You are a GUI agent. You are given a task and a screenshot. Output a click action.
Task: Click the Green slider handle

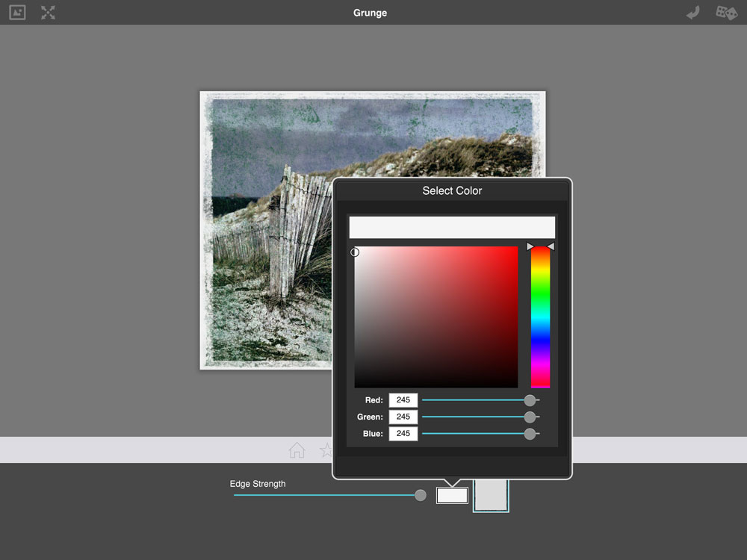530,417
